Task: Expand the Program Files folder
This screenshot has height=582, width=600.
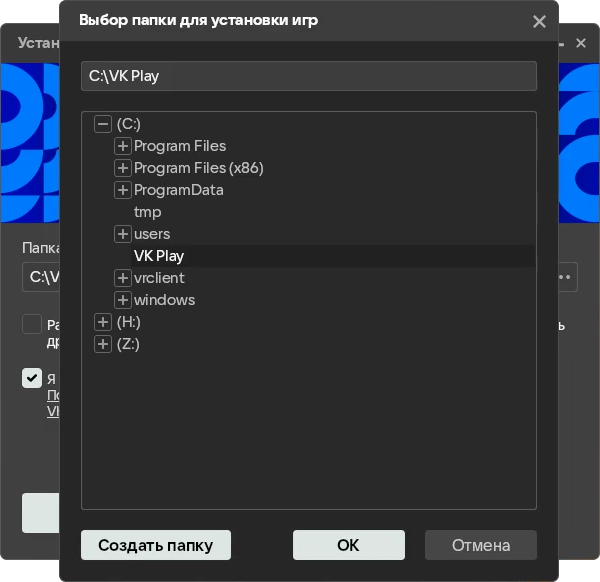Action: click(122, 146)
